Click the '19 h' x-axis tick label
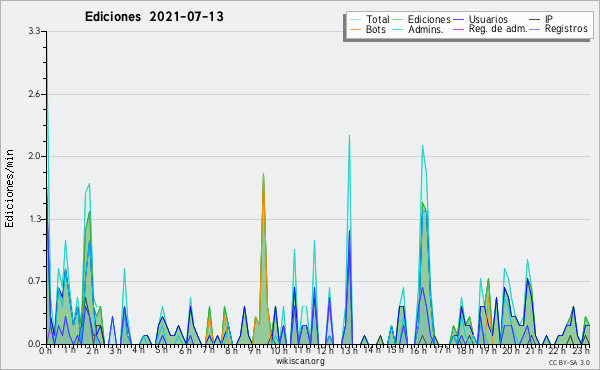 tap(487, 350)
